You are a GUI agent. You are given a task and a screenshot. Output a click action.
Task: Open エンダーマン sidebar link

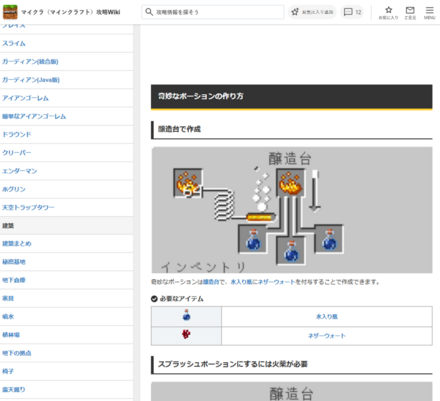click(20, 171)
